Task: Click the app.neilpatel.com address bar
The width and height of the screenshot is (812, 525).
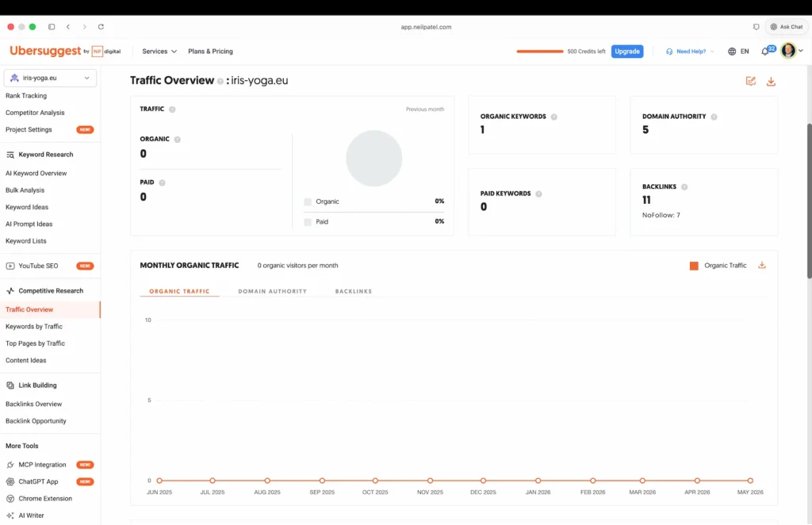Action: tap(426, 27)
